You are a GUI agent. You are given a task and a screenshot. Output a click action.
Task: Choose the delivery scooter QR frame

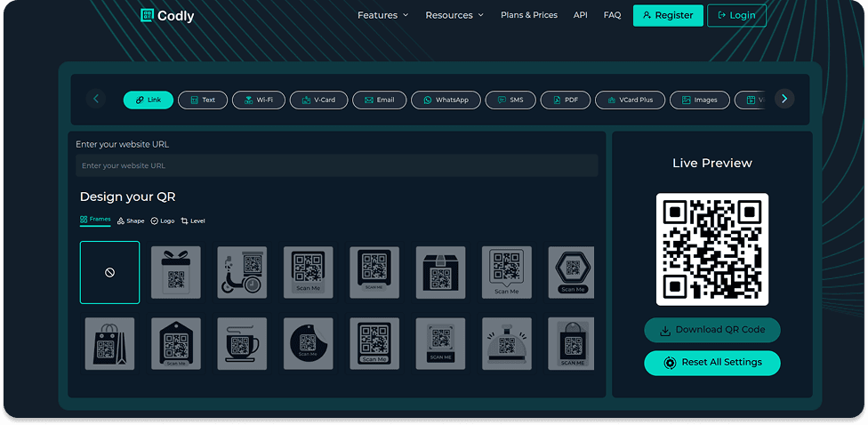(x=242, y=272)
